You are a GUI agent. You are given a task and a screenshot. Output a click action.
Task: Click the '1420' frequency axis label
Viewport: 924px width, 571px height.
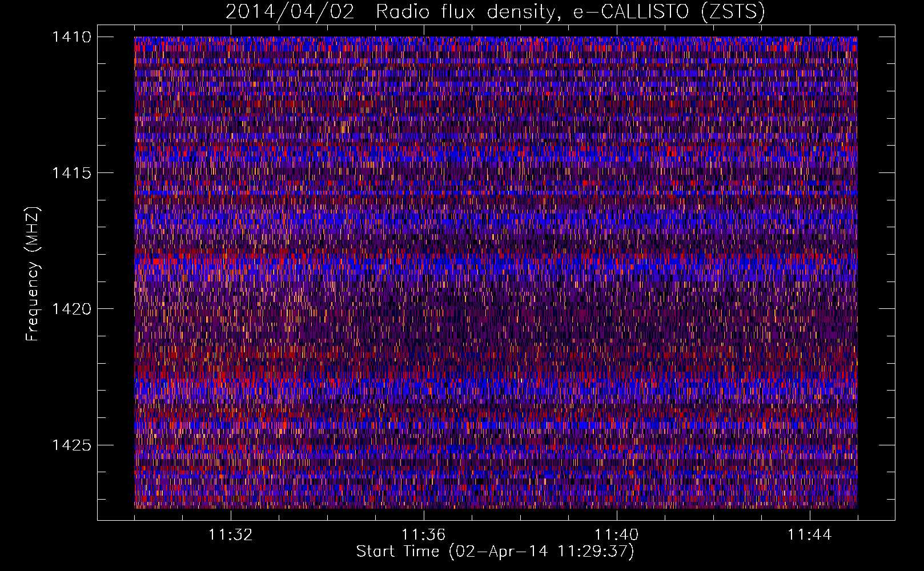[x=71, y=309]
